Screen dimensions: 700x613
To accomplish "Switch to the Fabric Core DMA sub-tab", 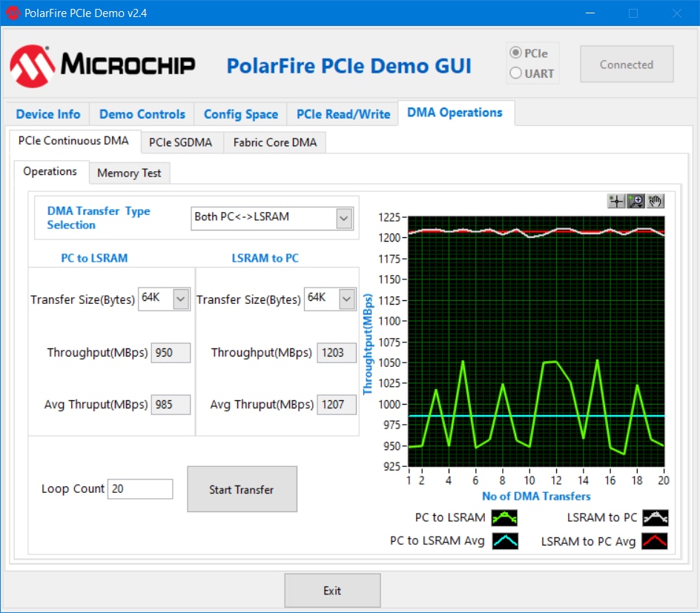I will pyautogui.click(x=275, y=142).
